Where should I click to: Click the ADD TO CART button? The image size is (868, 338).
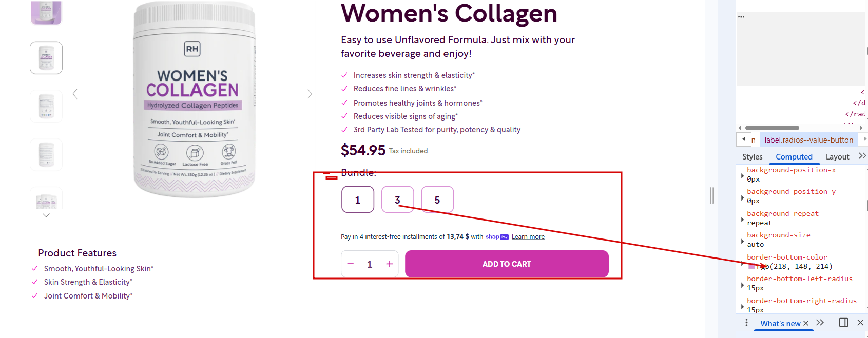coord(507,264)
